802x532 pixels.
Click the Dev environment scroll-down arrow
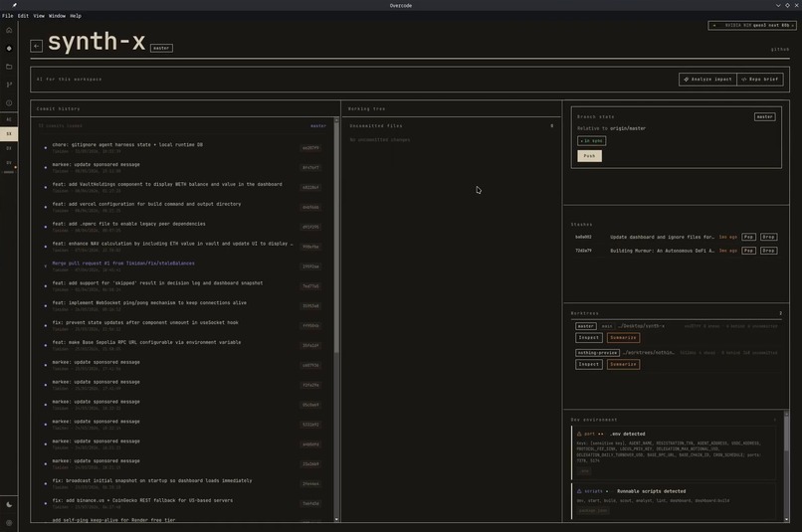pos(786,519)
